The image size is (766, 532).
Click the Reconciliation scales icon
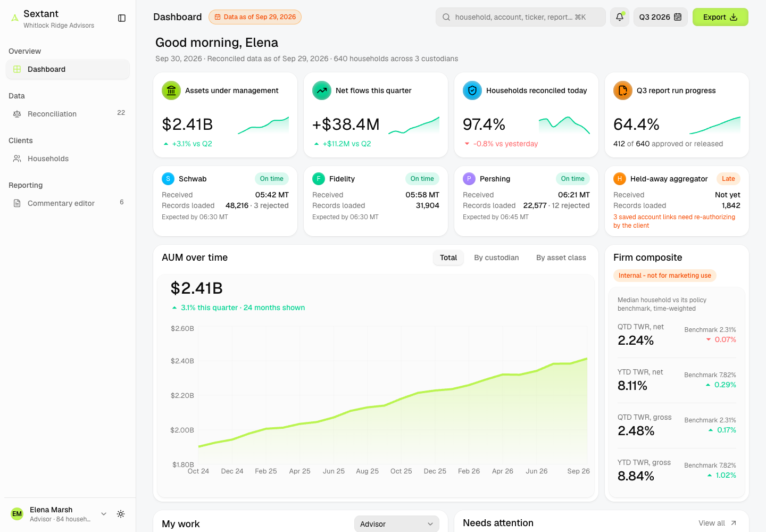click(17, 114)
